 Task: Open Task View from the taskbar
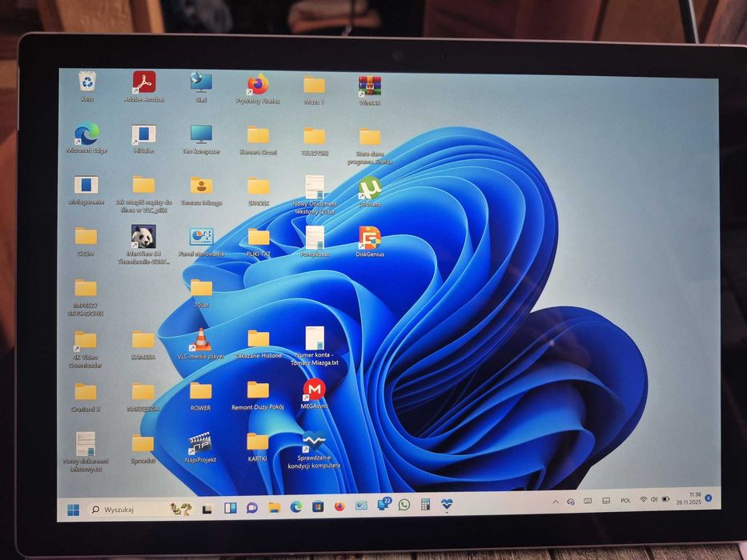[x=207, y=509]
